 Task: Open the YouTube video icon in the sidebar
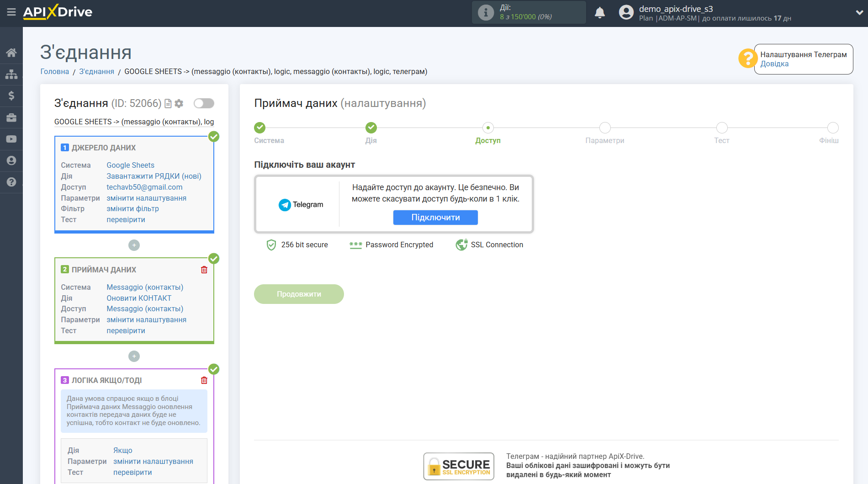coord(11,139)
